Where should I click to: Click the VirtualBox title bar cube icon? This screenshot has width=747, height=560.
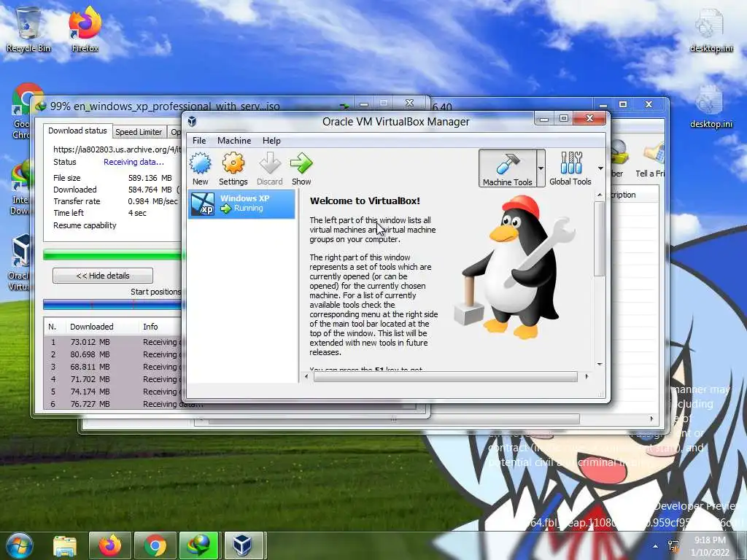[192, 122]
